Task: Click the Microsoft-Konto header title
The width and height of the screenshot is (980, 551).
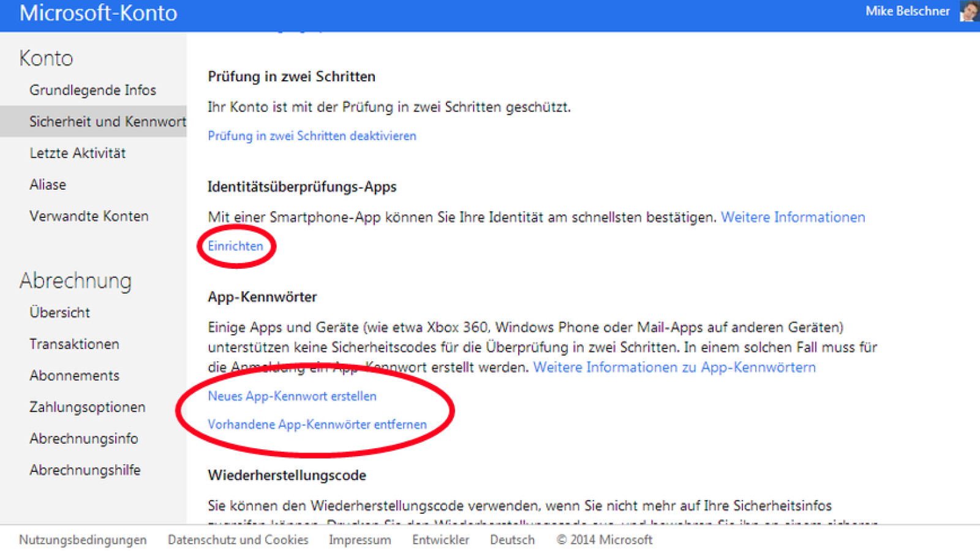Action: point(98,13)
